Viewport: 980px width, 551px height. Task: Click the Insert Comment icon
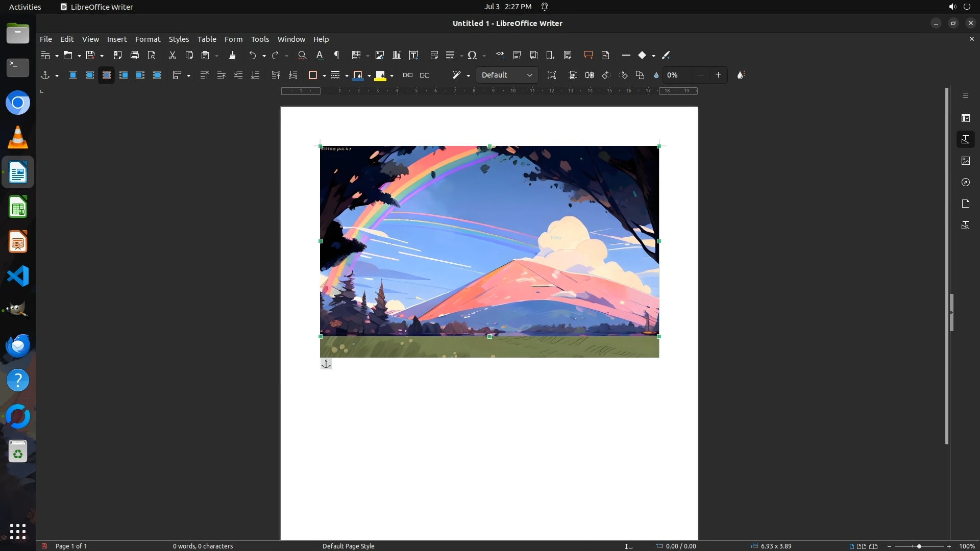point(588,55)
